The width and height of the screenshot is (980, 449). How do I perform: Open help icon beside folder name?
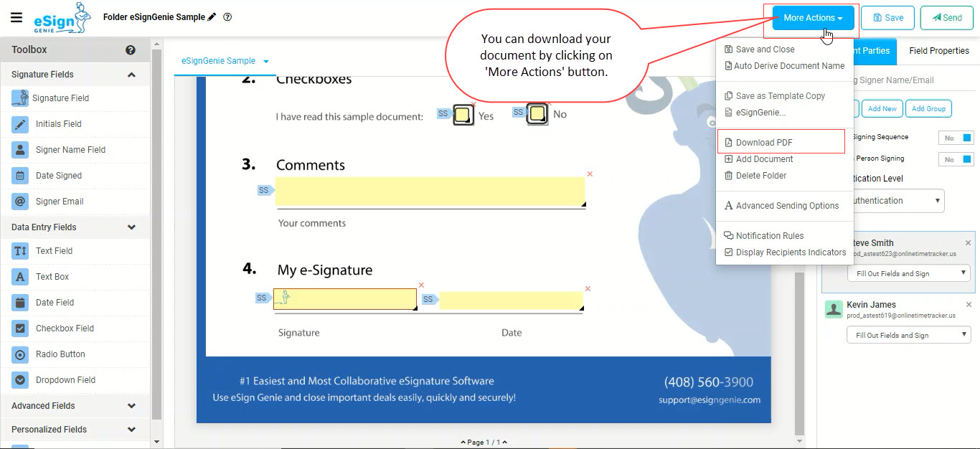pos(227,16)
